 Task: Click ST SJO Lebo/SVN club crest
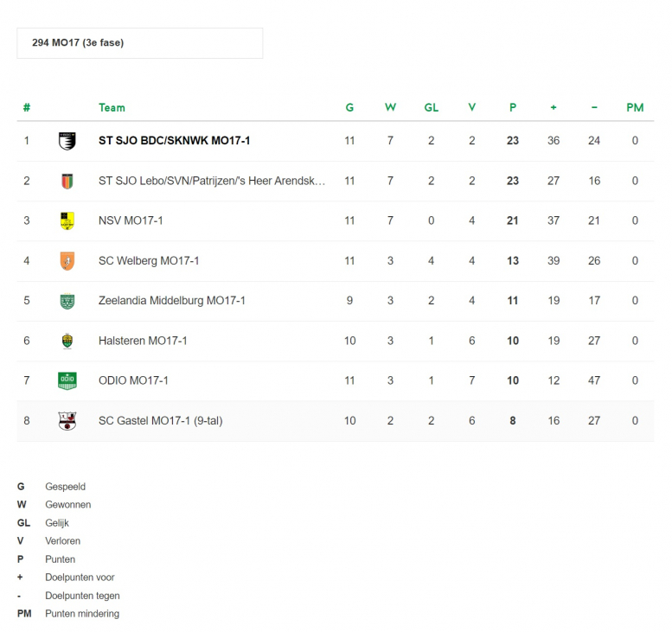[x=67, y=181]
